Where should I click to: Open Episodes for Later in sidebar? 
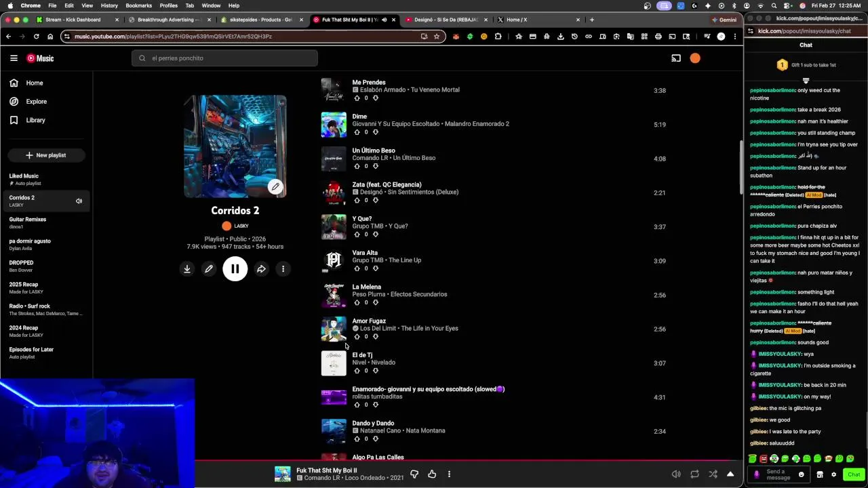[46, 352]
